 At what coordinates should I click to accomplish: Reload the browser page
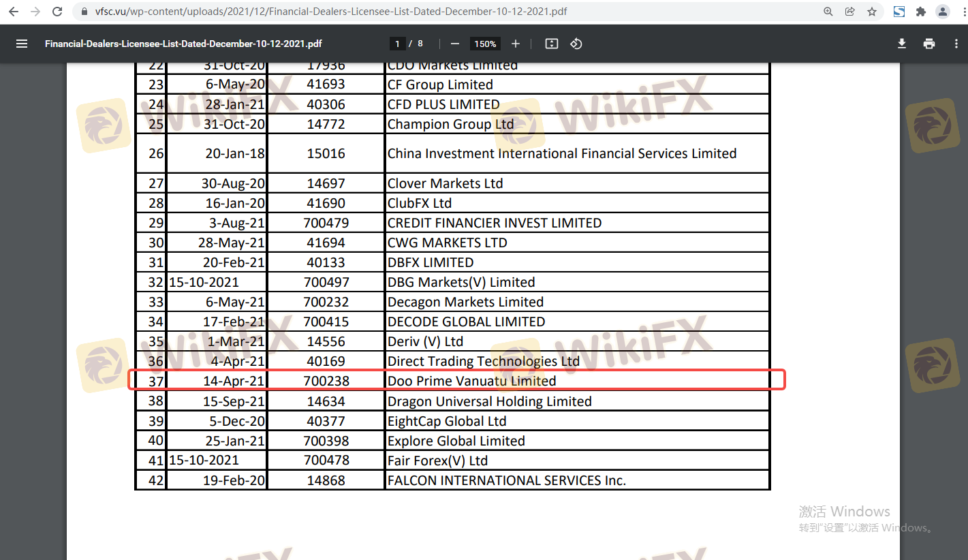(x=58, y=12)
